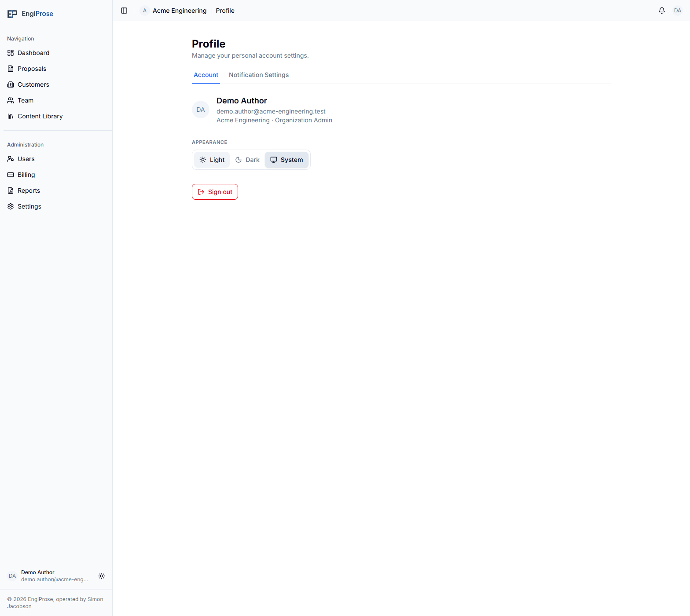Toggle theme with sidebar sun icon
The width and height of the screenshot is (690, 616).
tap(102, 576)
